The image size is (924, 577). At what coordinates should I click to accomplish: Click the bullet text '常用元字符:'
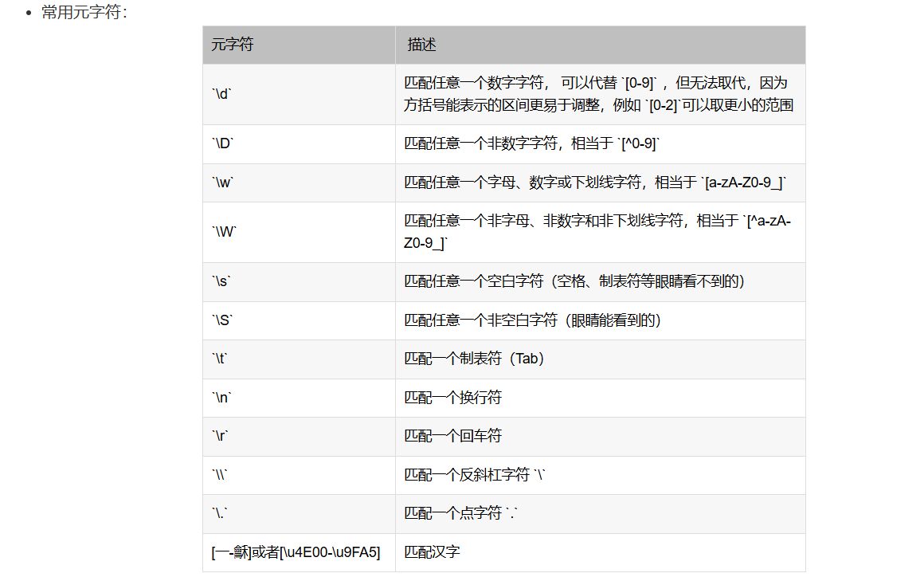(x=84, y=13)
